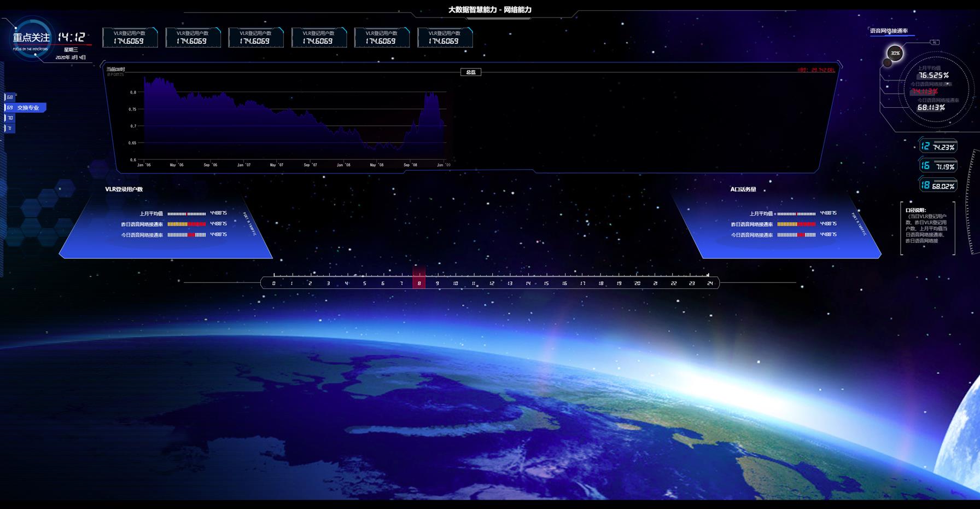Click 今日语音网络接通率 bar in VLR登录用户数 panel
980x509 pixels.
(x=186, y=235)
